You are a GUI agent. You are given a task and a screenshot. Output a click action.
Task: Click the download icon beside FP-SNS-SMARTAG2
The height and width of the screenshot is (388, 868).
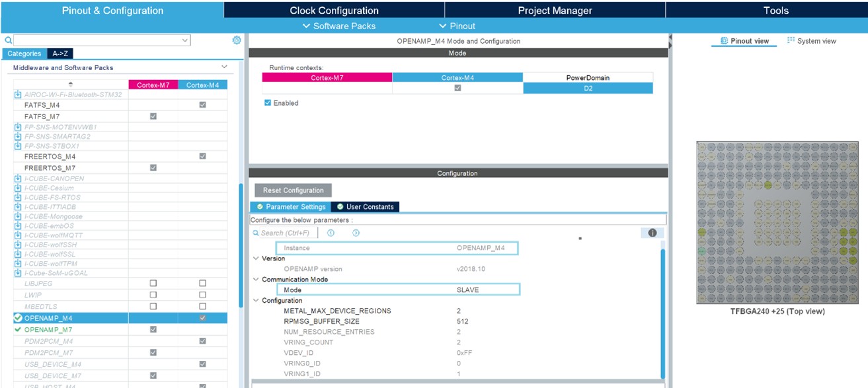coord(18,137)
